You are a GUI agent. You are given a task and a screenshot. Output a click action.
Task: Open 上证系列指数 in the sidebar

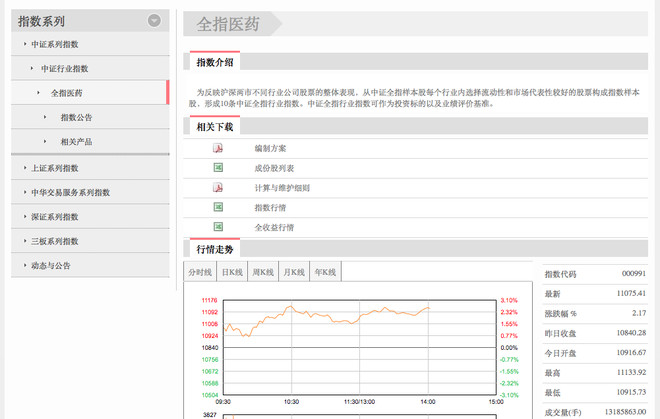point(55,168)
